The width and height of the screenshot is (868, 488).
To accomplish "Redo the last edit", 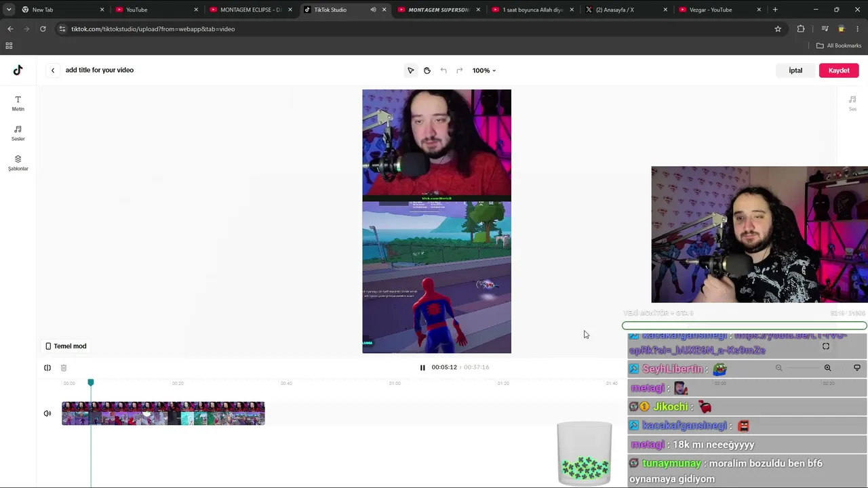I will click(x=459, y=70).
